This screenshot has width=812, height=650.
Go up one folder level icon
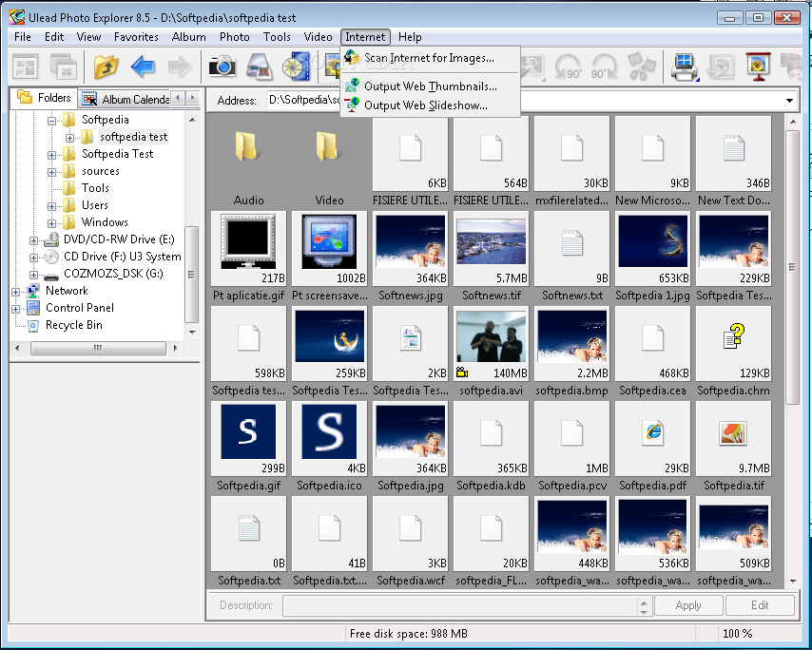click(106, 67)
